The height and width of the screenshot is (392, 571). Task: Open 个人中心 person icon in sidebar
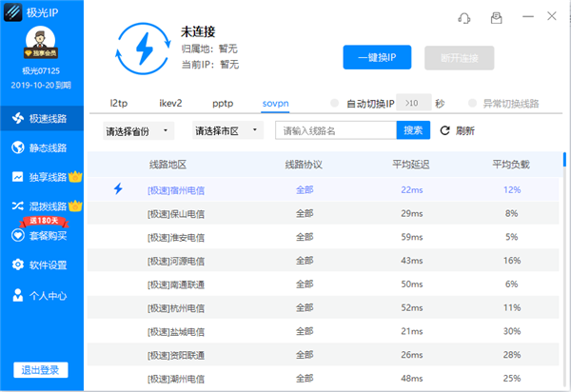18,295
